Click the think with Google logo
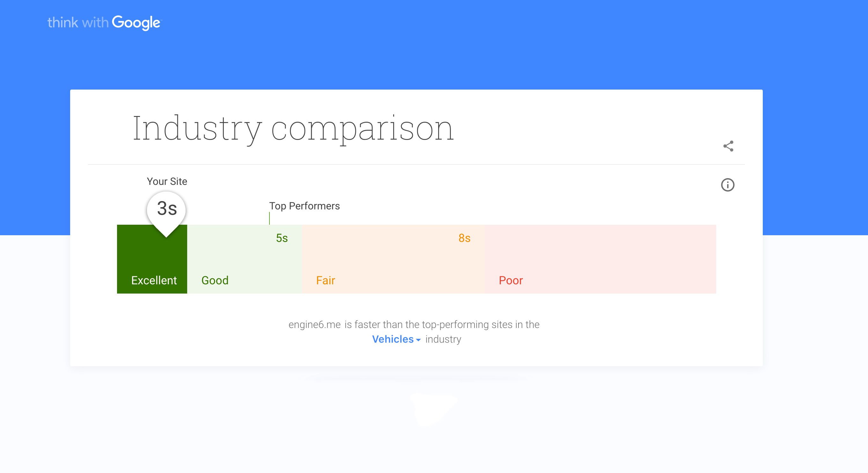Viewport: 868px width, 473px height. coord(105,23)
